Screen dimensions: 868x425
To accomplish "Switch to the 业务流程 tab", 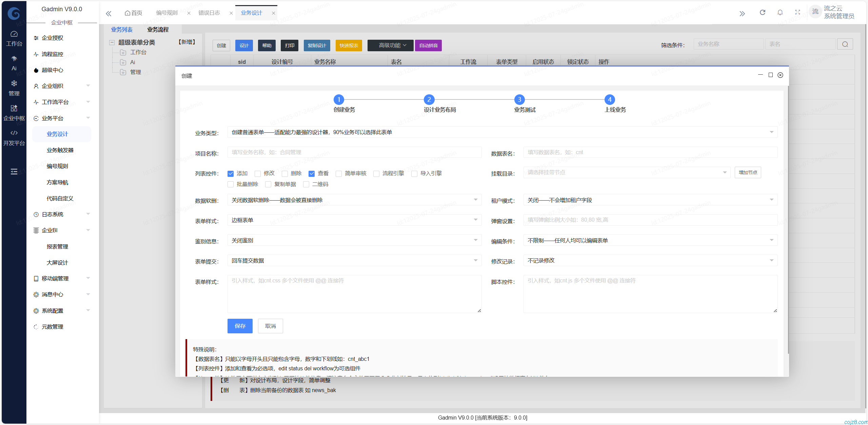I will (158, 30).
